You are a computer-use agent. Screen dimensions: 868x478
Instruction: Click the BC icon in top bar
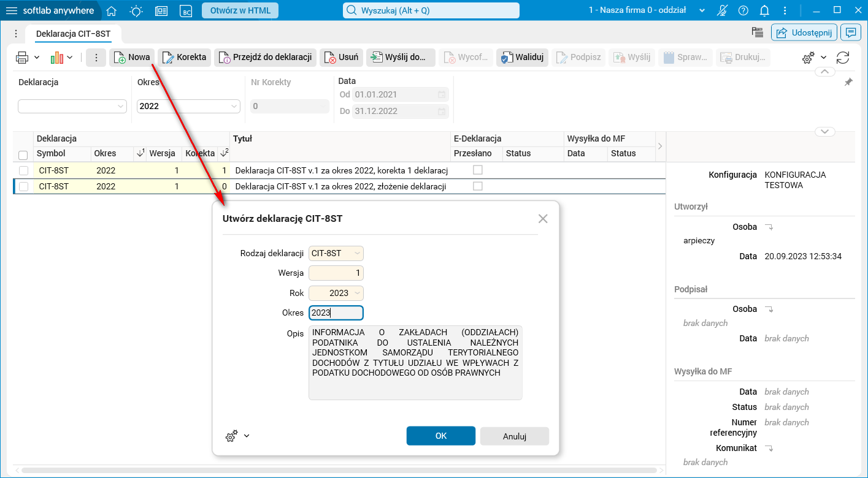point(185,10)
